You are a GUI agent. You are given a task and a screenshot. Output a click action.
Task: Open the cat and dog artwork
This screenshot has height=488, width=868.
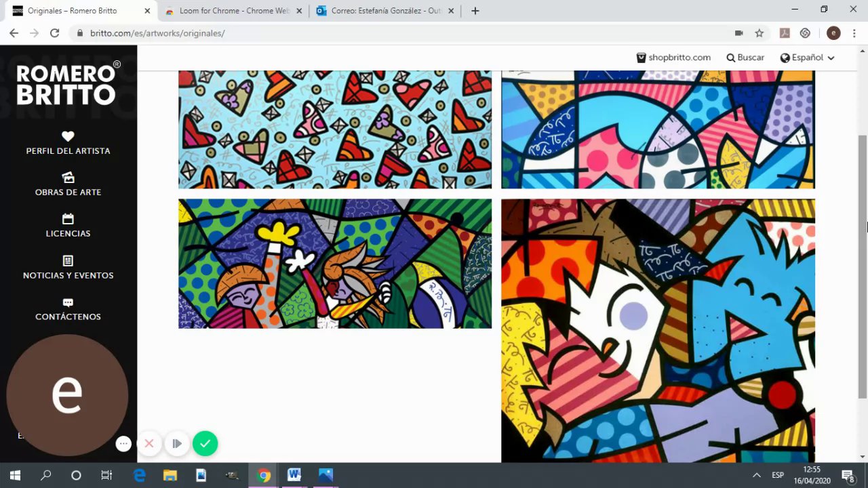[x=658, y=331]
